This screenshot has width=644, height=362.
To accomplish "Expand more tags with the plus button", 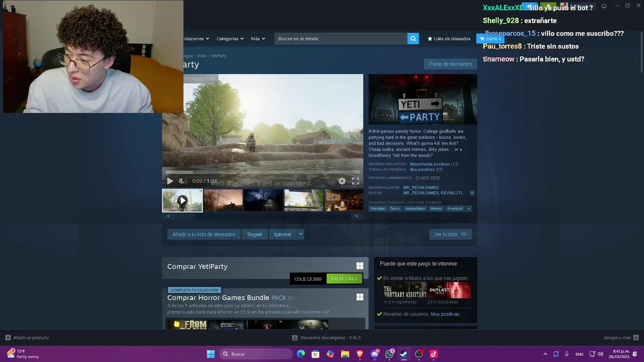I will [x=468, y=209].
